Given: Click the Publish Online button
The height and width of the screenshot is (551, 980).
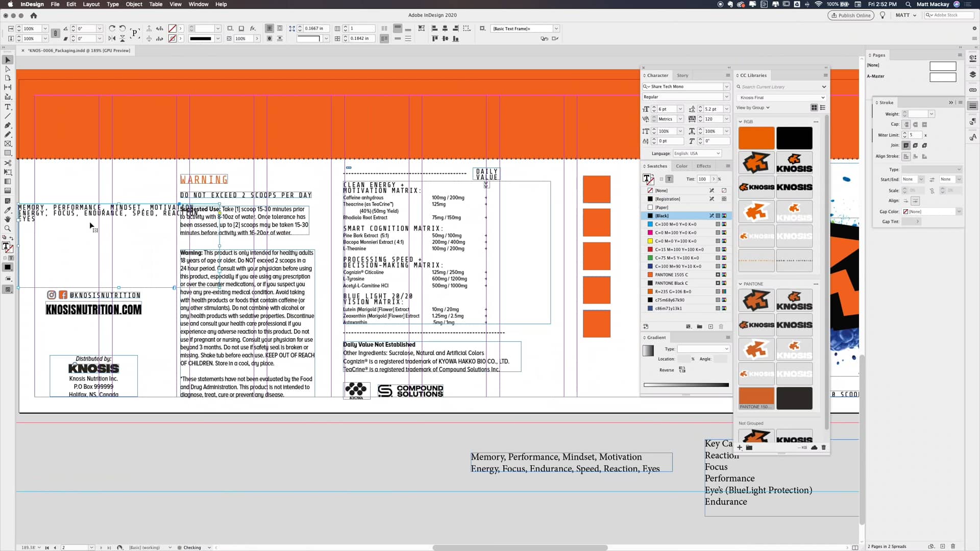Looking at the screenshot, I should (x=851, y=15).
